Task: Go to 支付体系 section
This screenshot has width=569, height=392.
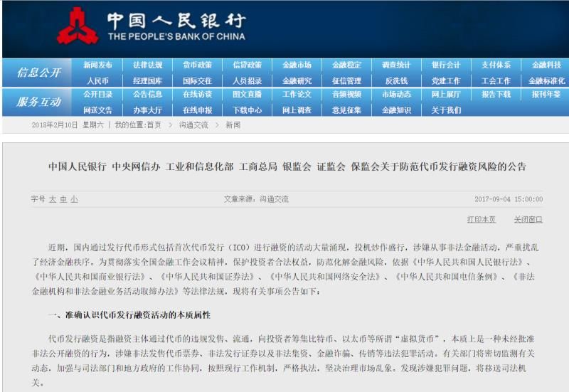Action: pyautogui.click(x=496, y=65)
